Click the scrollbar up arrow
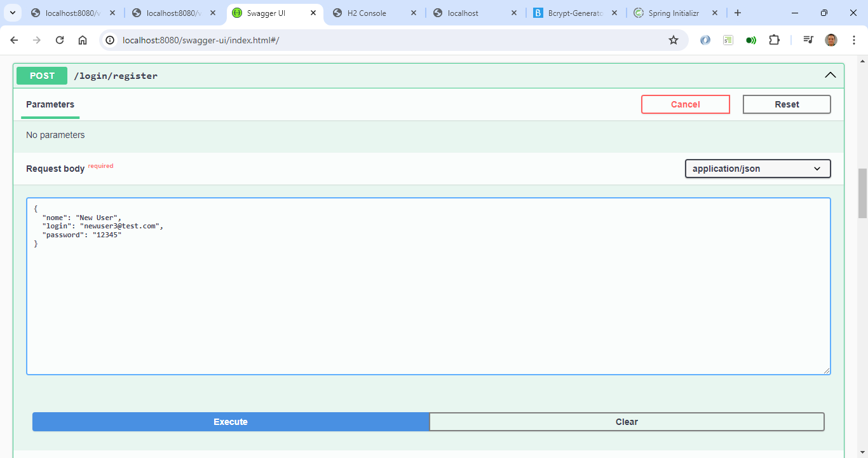 pyautogui.click(x=862, y=60)
